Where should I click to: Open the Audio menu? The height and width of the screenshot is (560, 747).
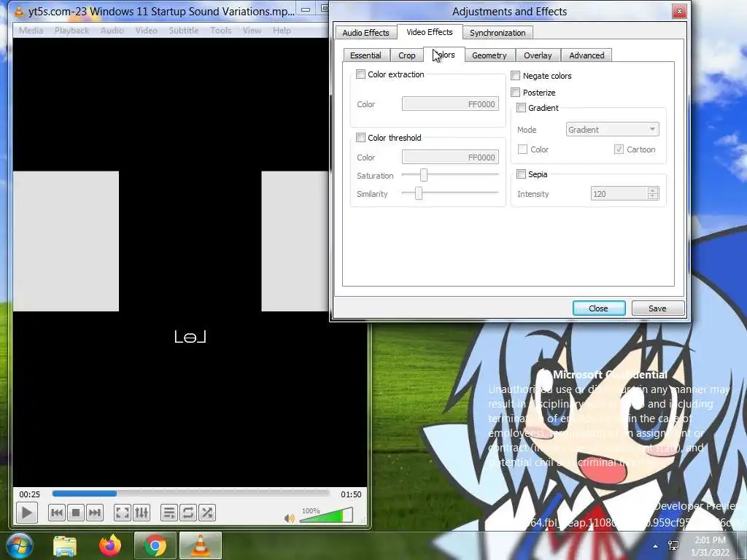tap(112, 31)
